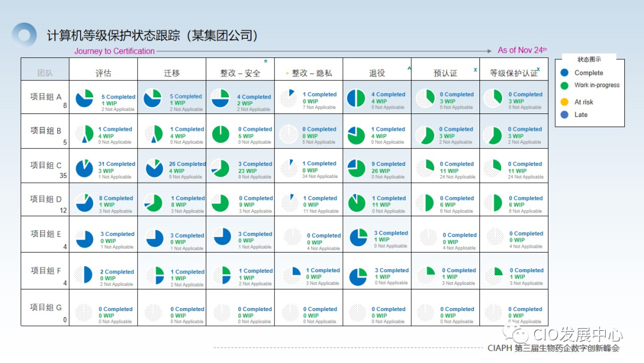Image resolution: width=644 pixels, height=363 pixels.
Task: Click 项目组 A 整改–安全 pie chart
Action: (220, 99)
